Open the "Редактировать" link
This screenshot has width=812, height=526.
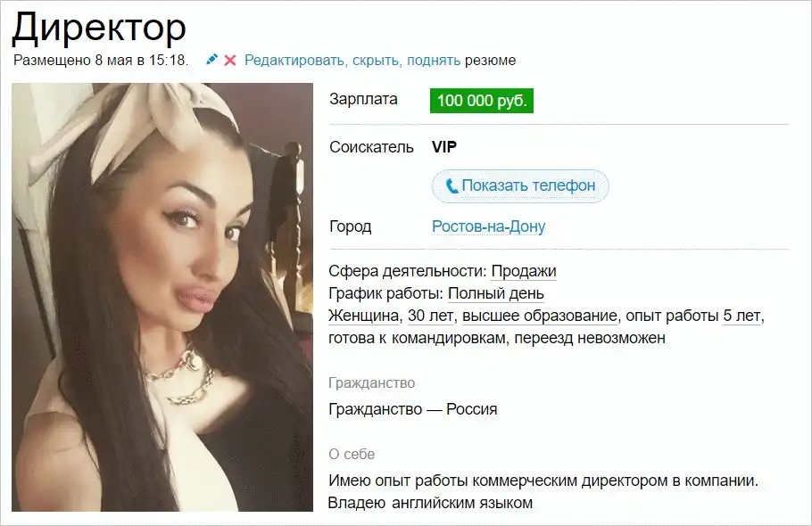click(295, 61)
